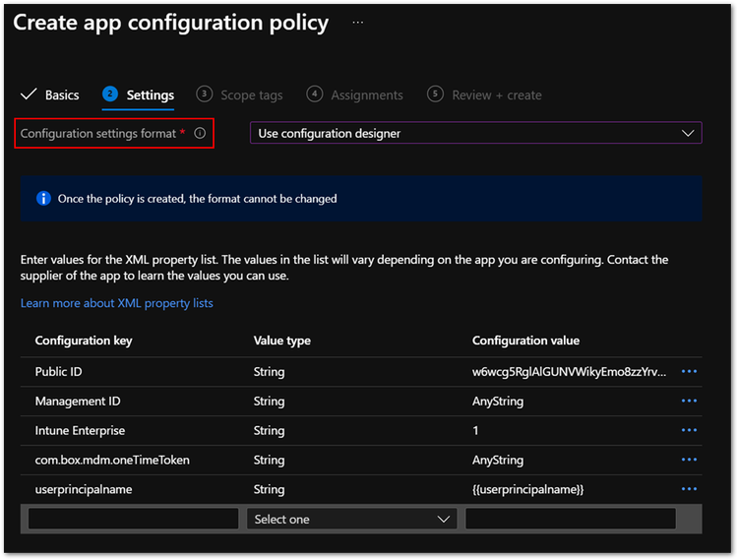Open more options for userprincipalname row
The height and width of the screenshot is (560, 738).
(x=689, y=489)
